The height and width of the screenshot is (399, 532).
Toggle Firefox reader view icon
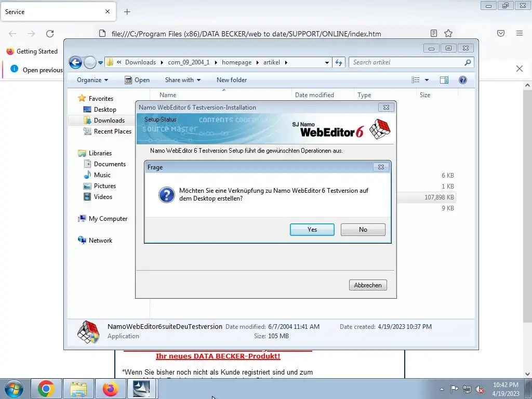pyautogui.click(x=434, y=33)
